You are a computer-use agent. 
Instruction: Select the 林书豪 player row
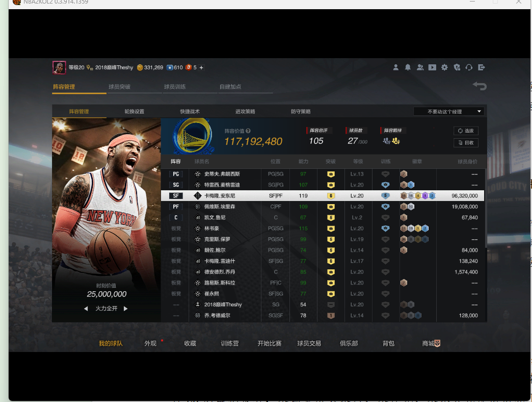point(323,229)
